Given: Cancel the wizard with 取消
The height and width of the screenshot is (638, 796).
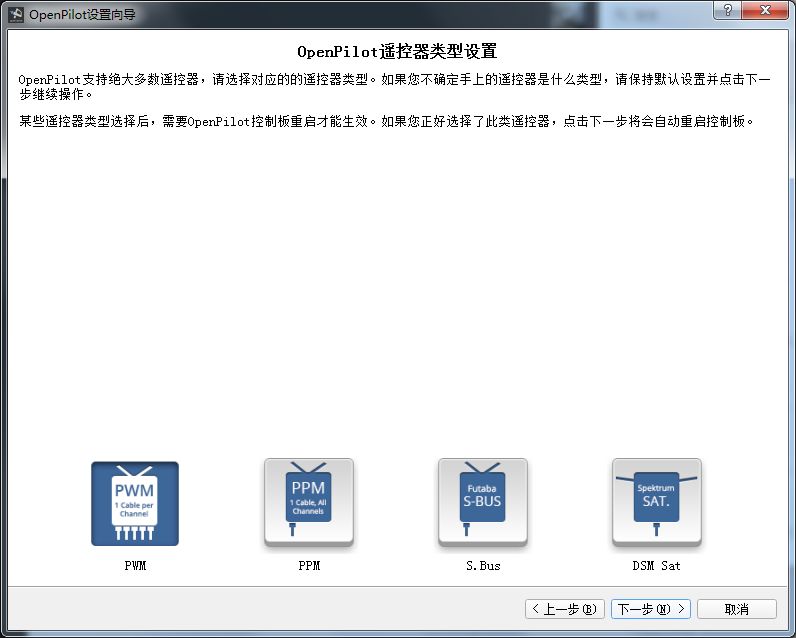Looking at the screenshot, I should (737, 609).
